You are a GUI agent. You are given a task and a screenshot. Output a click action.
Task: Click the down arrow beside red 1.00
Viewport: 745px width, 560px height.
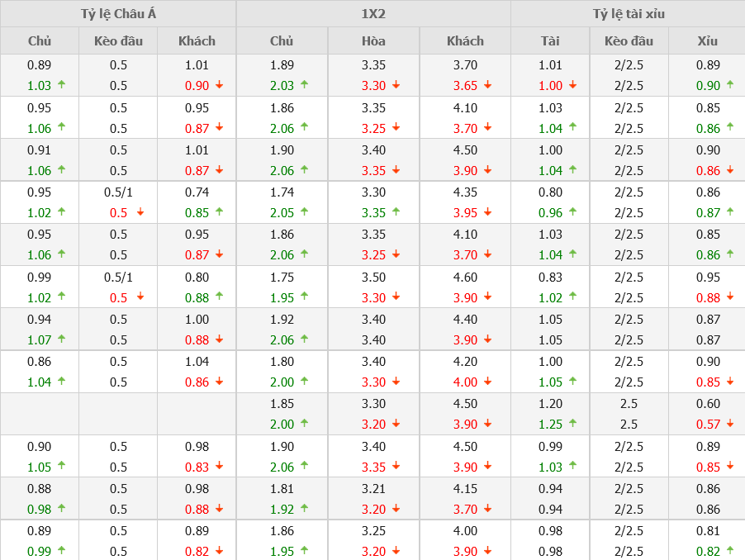(x=572, y=84)
